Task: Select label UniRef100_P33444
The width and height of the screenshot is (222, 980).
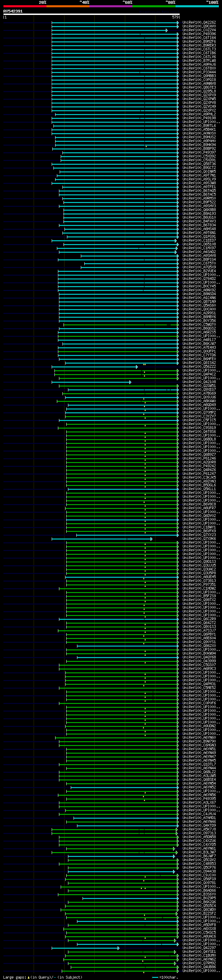Action: 199,72
